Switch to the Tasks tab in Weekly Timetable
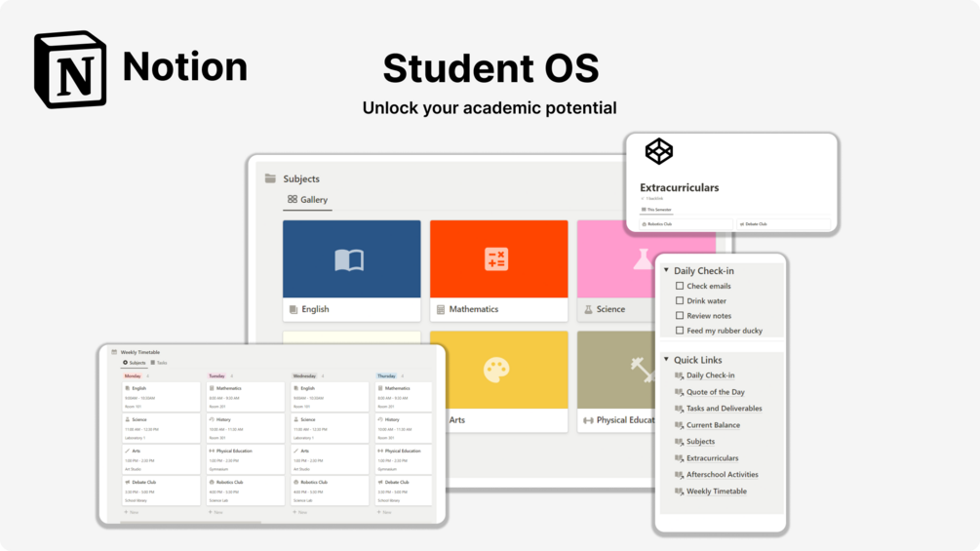 click(159, 363)
